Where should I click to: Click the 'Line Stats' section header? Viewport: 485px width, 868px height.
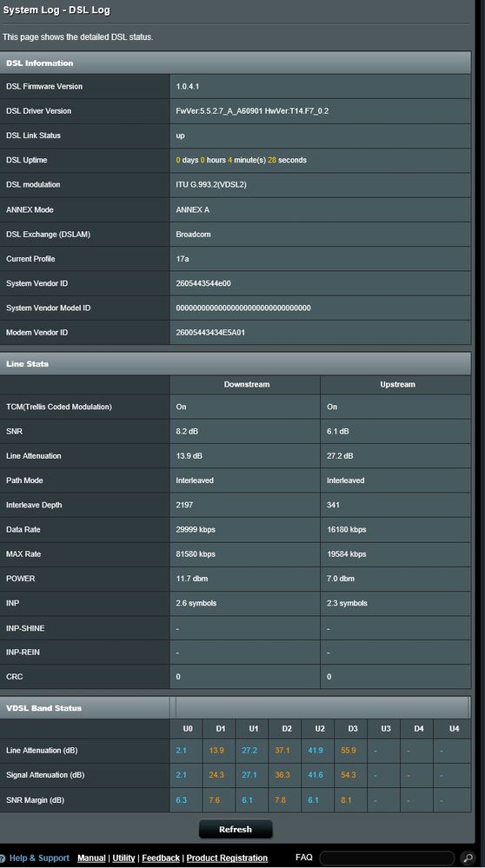point(236,364)
